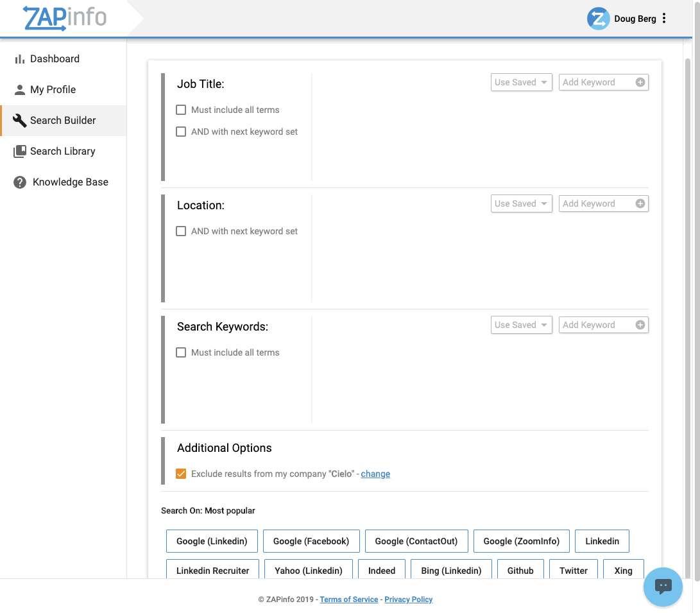Screen dimensions: 700x613
Task: Open Knowledge Base menu item
Action: [64, 182]
